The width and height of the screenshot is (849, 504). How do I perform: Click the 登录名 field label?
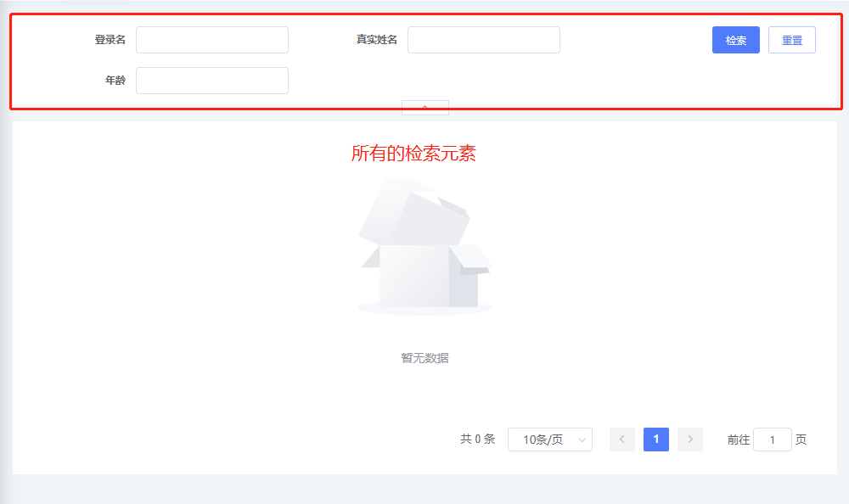pyautogui.click(x=110, y=40)
